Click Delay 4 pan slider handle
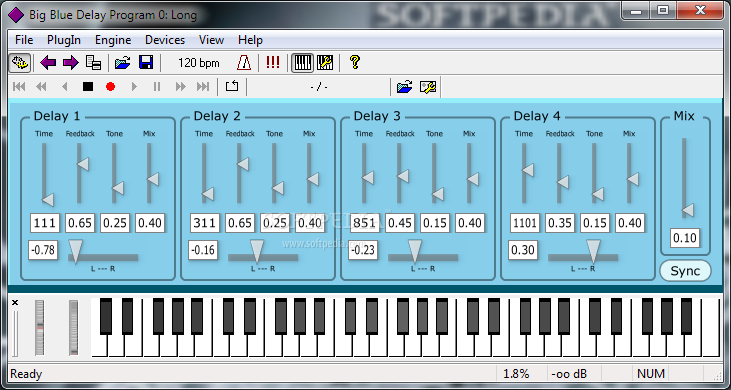The image size is (731, 390). click(x=593, y=252)
